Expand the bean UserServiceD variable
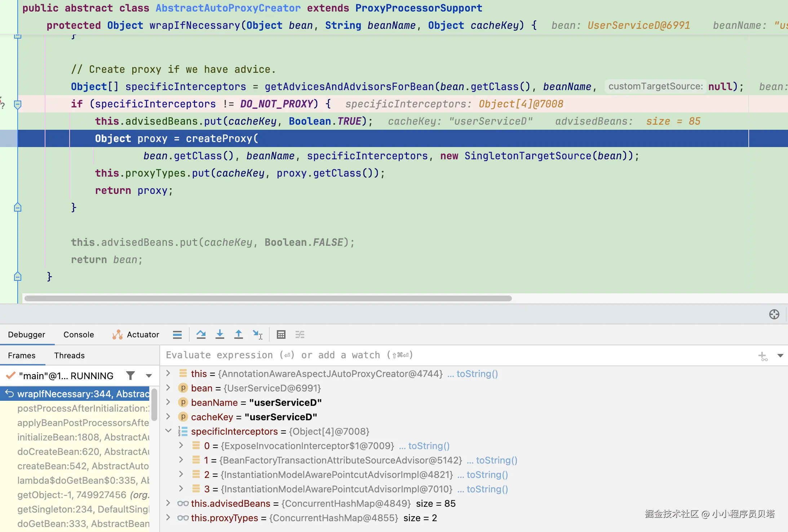 pyautogui.click(x=168, y=388)
